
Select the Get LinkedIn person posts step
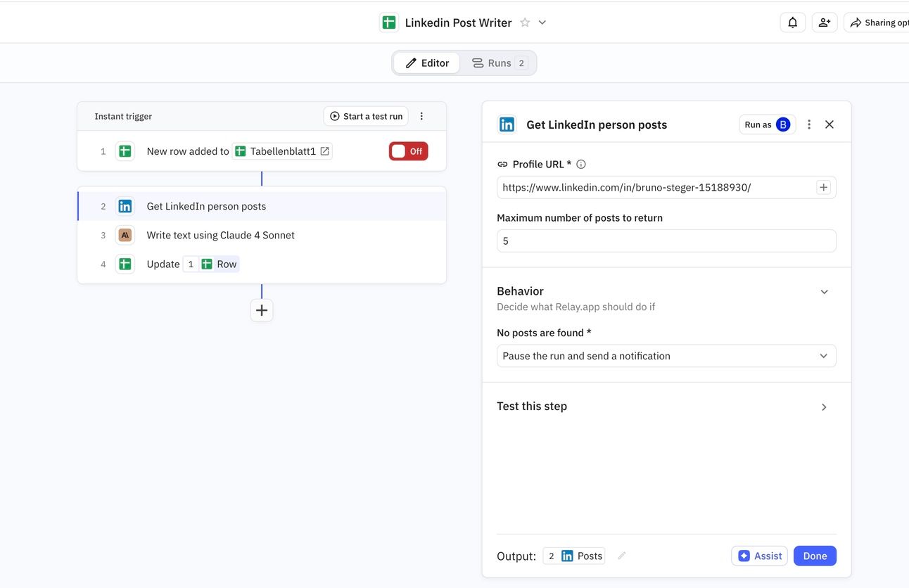(x=262, y=206)
